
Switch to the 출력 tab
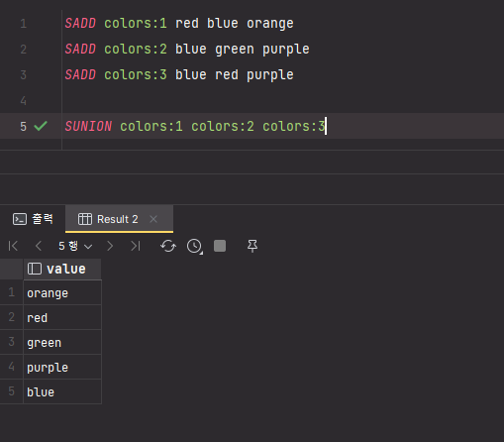point(33,219)
